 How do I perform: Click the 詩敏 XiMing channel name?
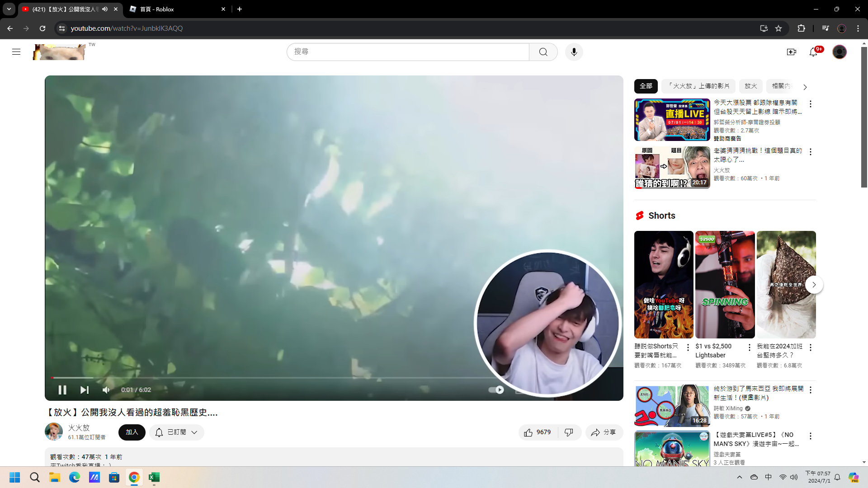pyautogui.click(x=728, y=408)
